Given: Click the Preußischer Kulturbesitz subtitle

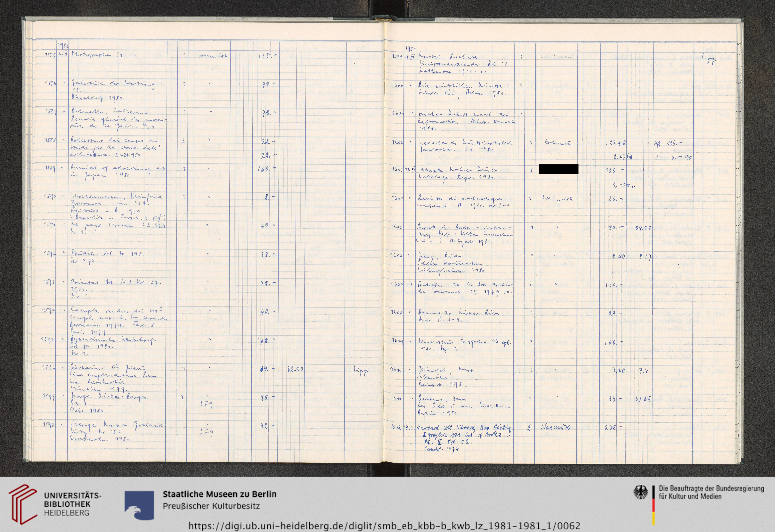Looking at the screenshot, I should 211,506.
